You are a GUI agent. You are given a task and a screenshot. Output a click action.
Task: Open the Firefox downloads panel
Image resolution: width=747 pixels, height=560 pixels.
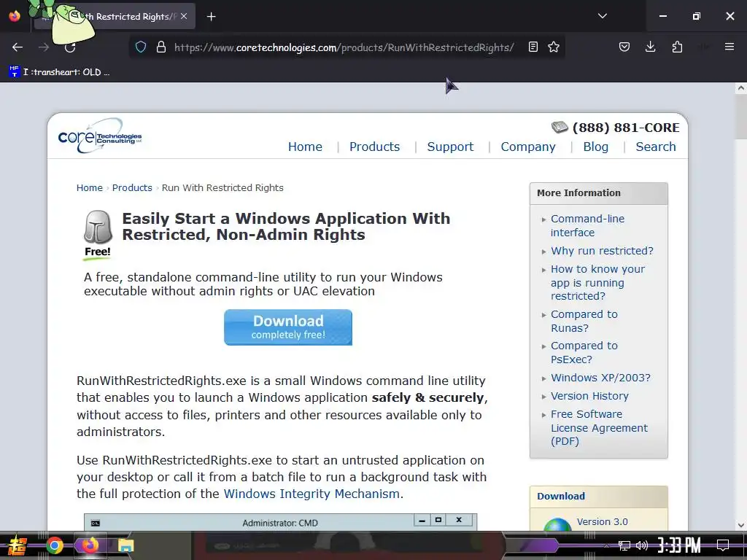point(650,47)
